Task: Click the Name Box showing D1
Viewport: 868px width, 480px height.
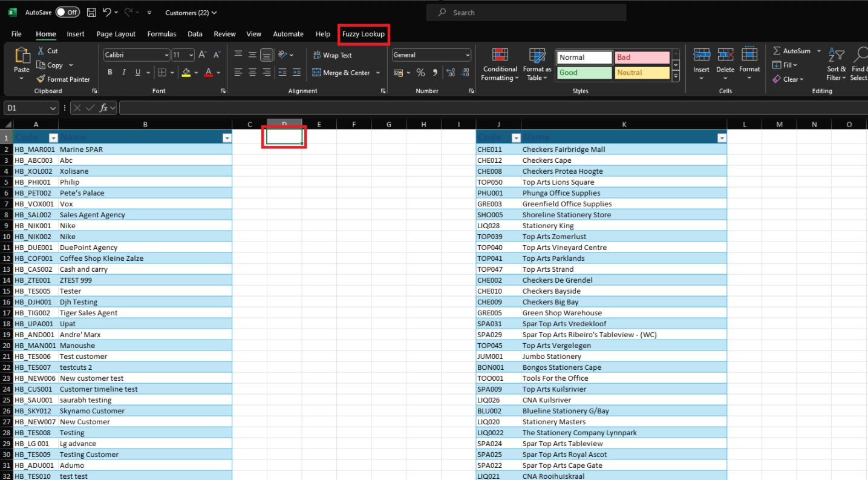Action: pyautogui.click(x=25, y=108)
